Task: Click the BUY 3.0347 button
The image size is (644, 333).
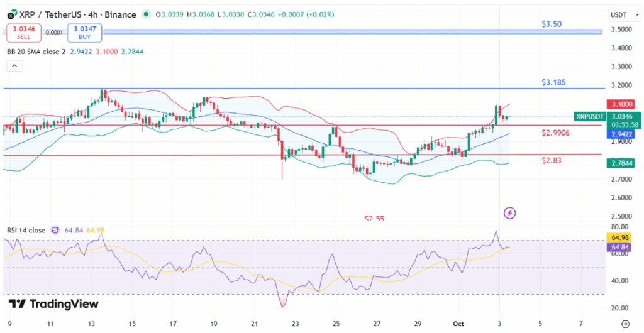Action: tap(84, 33)
